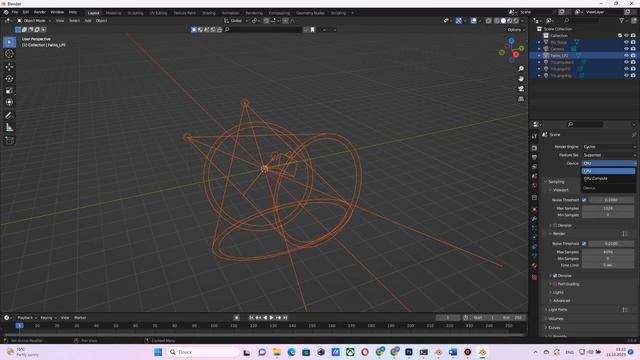
Task: Open viewport Options dropdown button
Action: click(516, 30)
